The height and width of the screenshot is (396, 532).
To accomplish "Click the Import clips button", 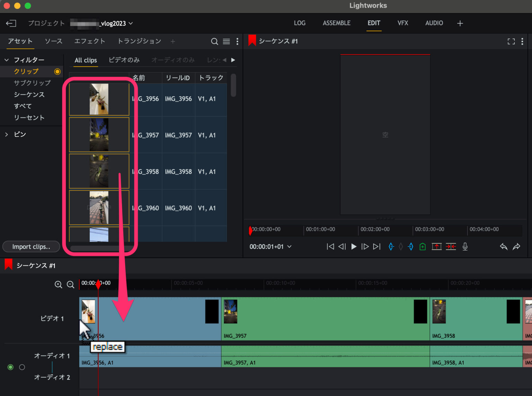I will click(31, 246).
